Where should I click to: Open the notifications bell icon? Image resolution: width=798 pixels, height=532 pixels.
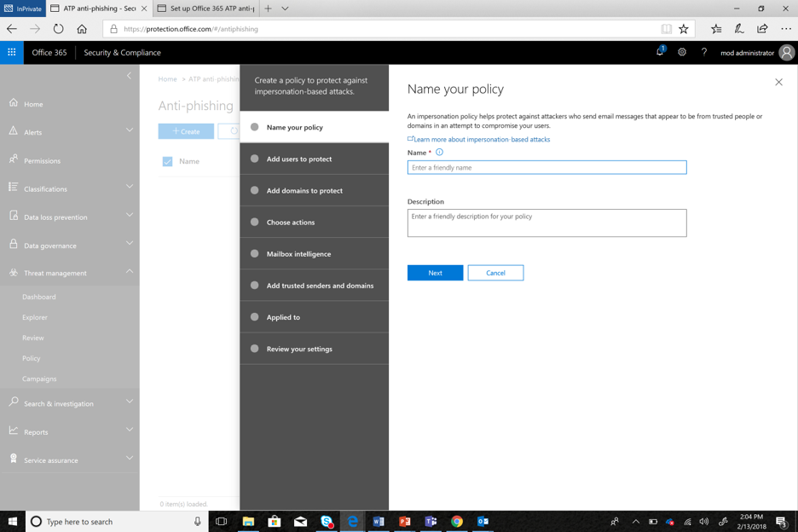tap(660, 52)
